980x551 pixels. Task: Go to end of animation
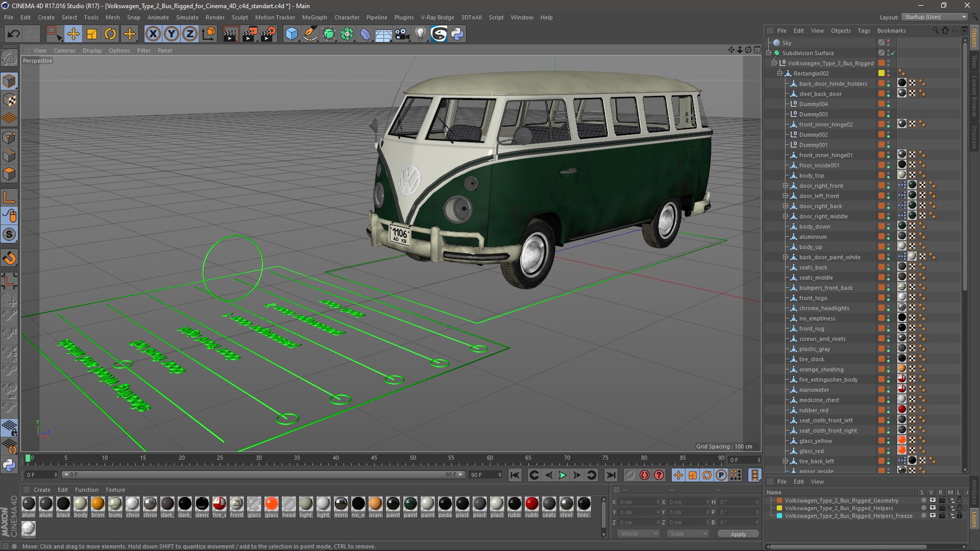tap(610, 475)
